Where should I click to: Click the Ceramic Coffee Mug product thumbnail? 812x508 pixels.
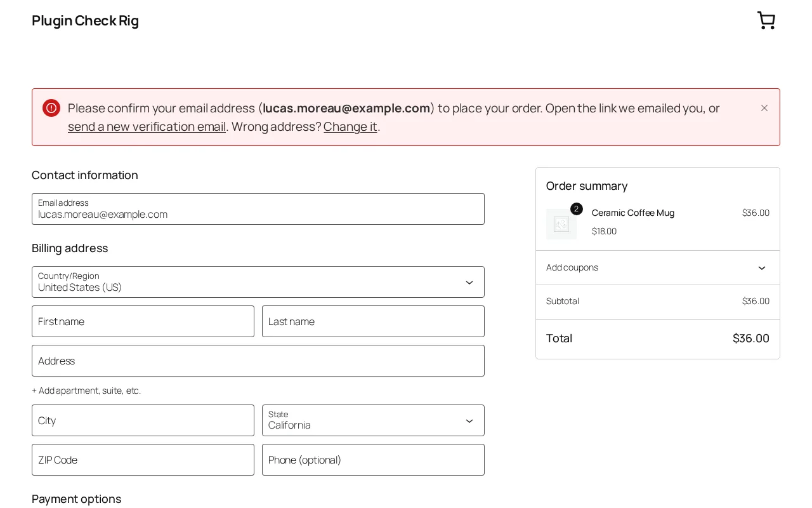561,224
